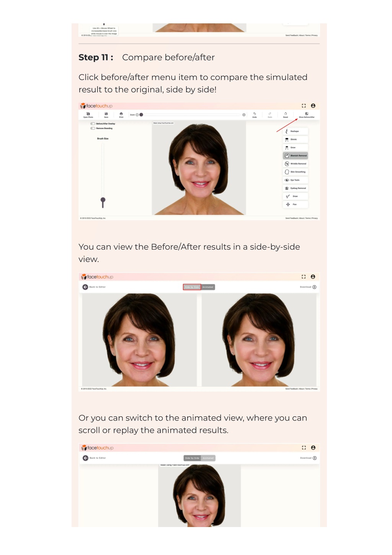The height and width of the screenshot is (555, 392).
Task: Undo the last edit in editor toolbar
Action: [255, 114]
